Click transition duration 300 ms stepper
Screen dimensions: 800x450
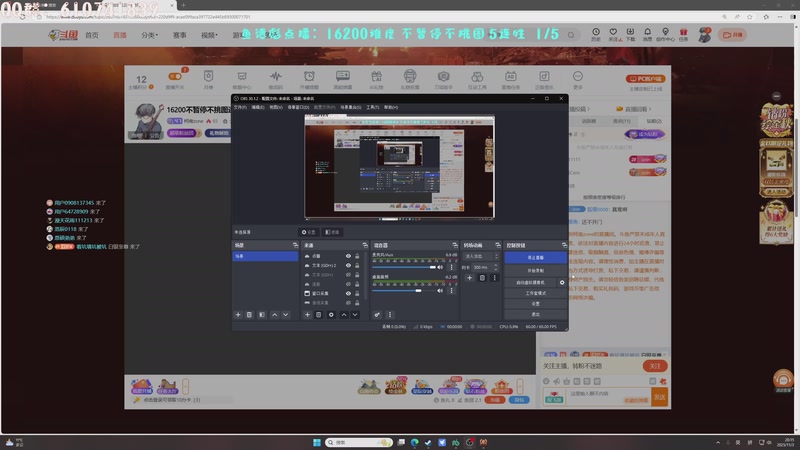coord(496,267)
